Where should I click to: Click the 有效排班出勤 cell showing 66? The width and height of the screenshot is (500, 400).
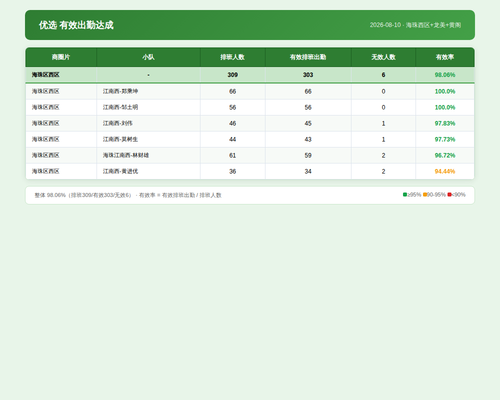[x=308, y=91]
